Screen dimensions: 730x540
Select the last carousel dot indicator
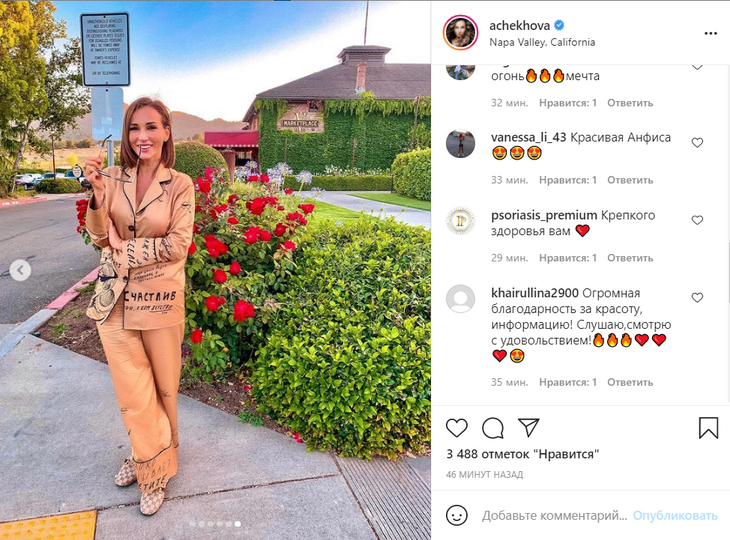[x=238, y=524]
